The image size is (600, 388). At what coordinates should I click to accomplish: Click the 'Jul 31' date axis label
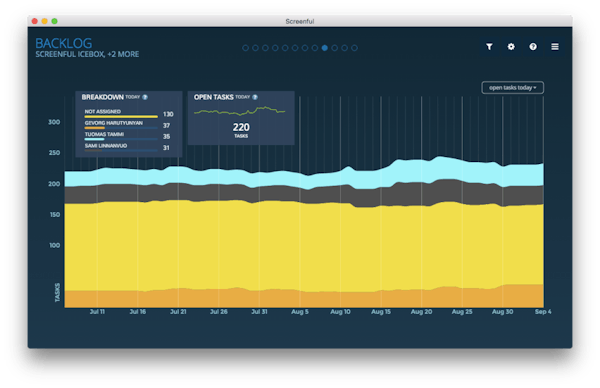tap(259, 312)
